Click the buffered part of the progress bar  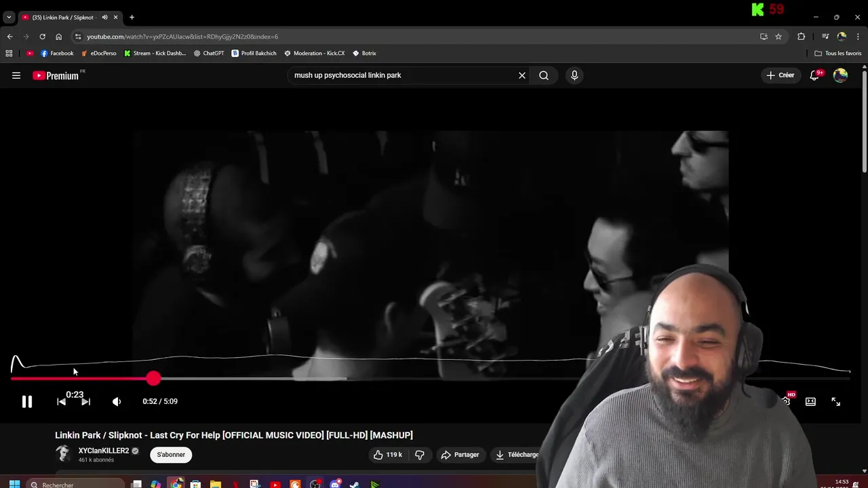tap(251, 378)
